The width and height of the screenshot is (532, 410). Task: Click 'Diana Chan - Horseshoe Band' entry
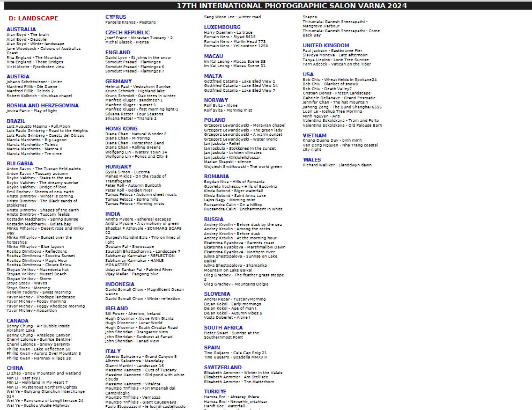click(135, 143)
